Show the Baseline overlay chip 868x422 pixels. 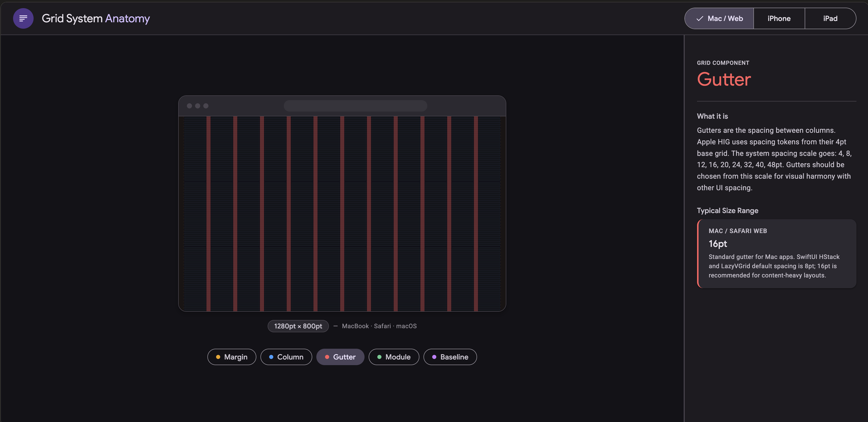tap(450, 357)
